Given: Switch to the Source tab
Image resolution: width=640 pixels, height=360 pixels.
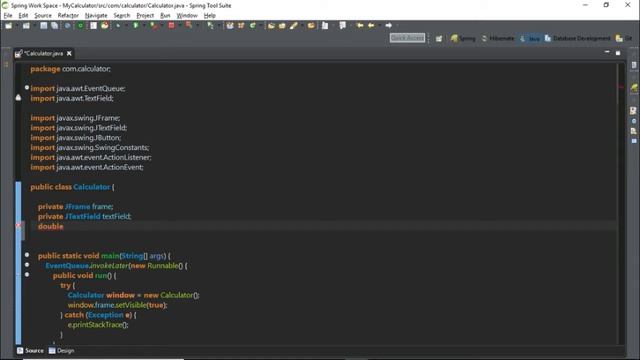Looking at the screenshot, I should point(30,351).
